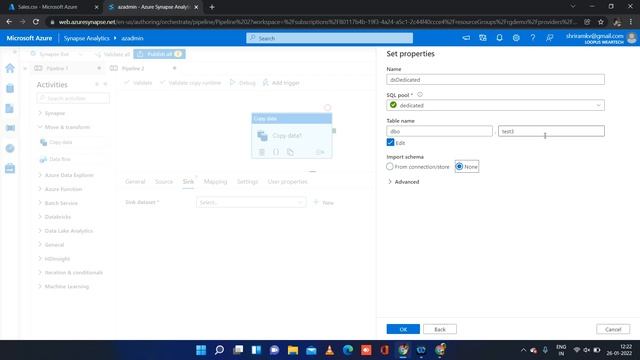Click New next to Sink dataset
640x360 pixels.
click(324, 202)
